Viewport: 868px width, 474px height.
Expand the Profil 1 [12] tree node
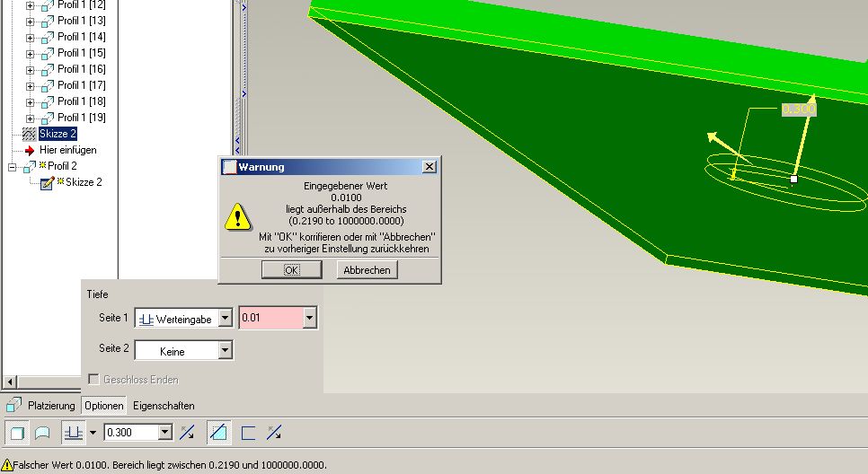click(30, 5)
